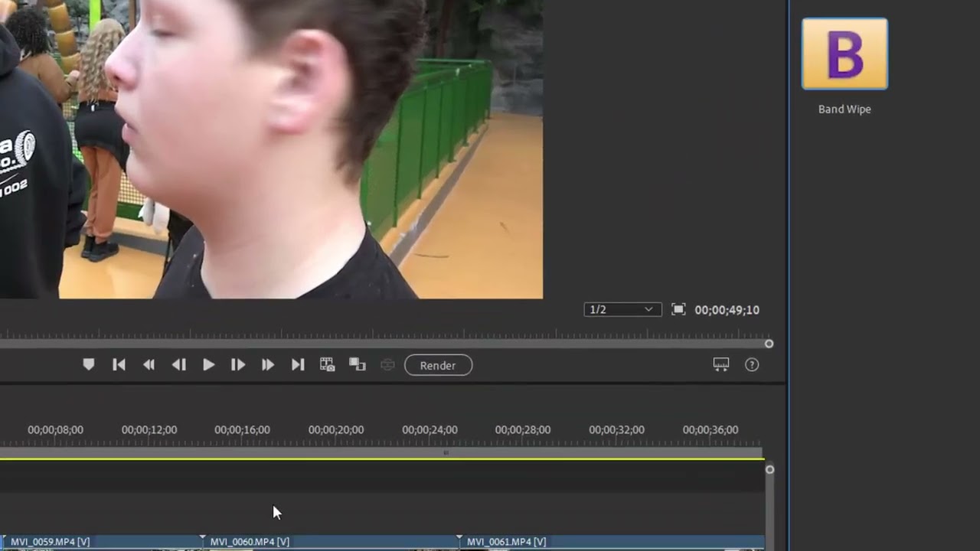Viewport: 980px width, 551px height.
Task: Capture a freeze frame snapshot
Action: click(x=328, y=365)
